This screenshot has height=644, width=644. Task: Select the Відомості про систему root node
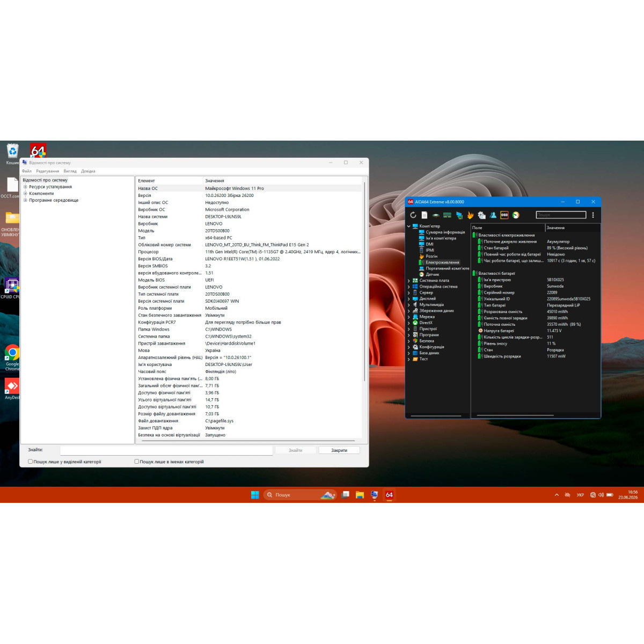click(45, 180)
